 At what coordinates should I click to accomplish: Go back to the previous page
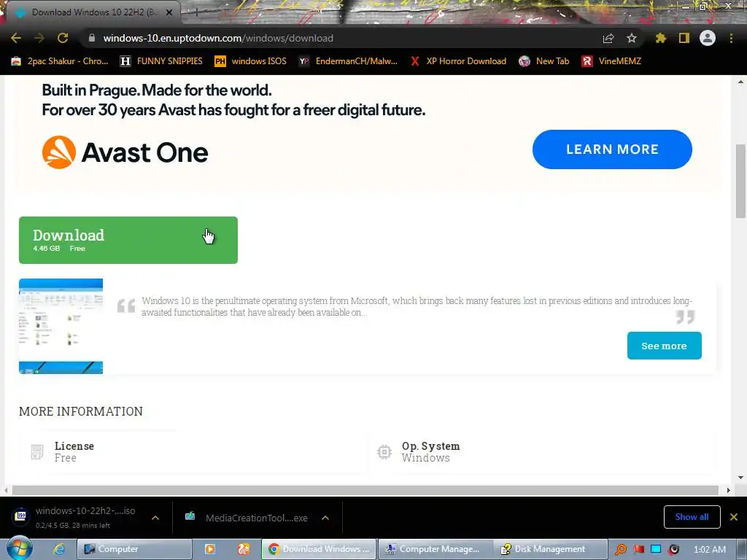(16, 38)
